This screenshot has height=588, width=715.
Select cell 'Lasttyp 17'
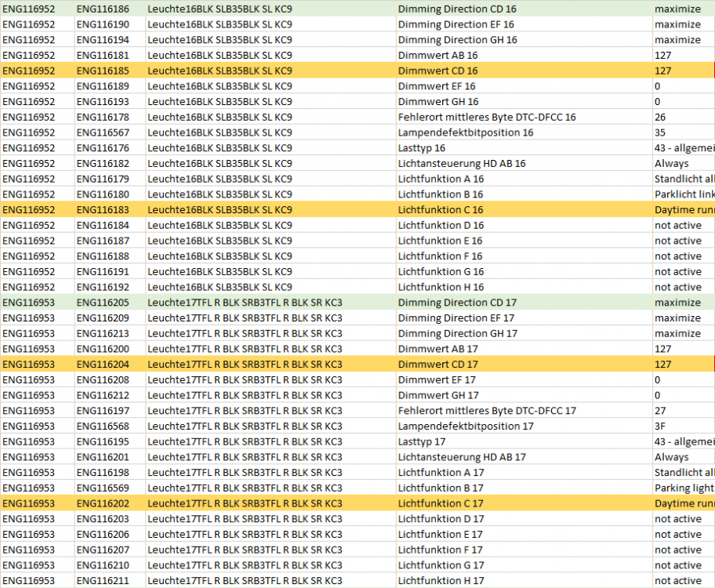[524, 441]
